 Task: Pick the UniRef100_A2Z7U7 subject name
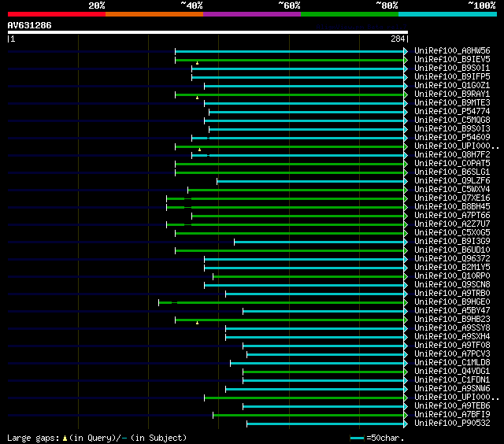coord(452,224)
